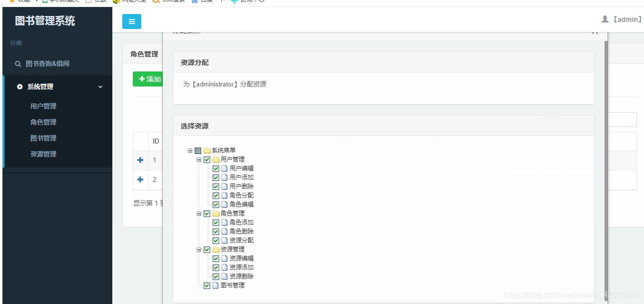Select the 资源删除 tree label

click(242, 276)
